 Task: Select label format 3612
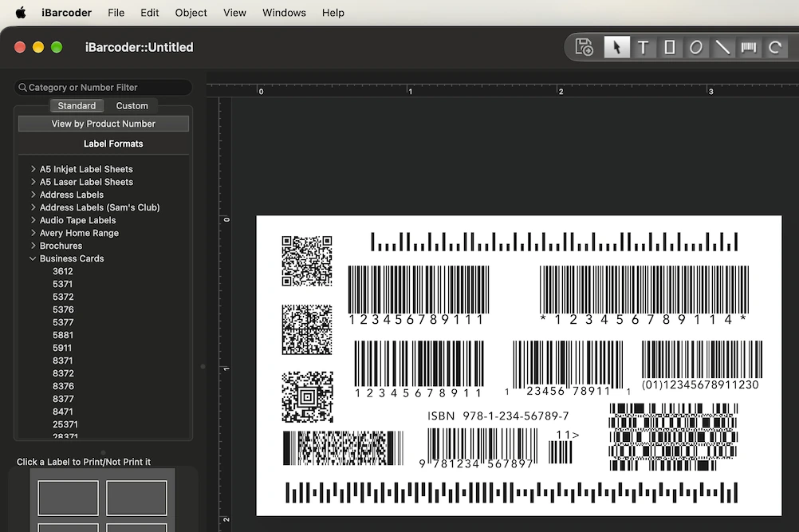[63, 271]
